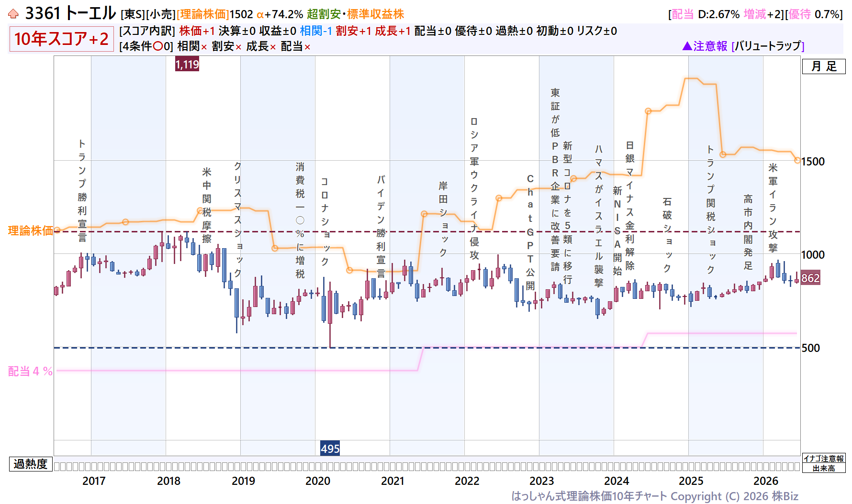Click the [小売] sector label
This screenshot has height=504, width=852.
click(161, 14)
